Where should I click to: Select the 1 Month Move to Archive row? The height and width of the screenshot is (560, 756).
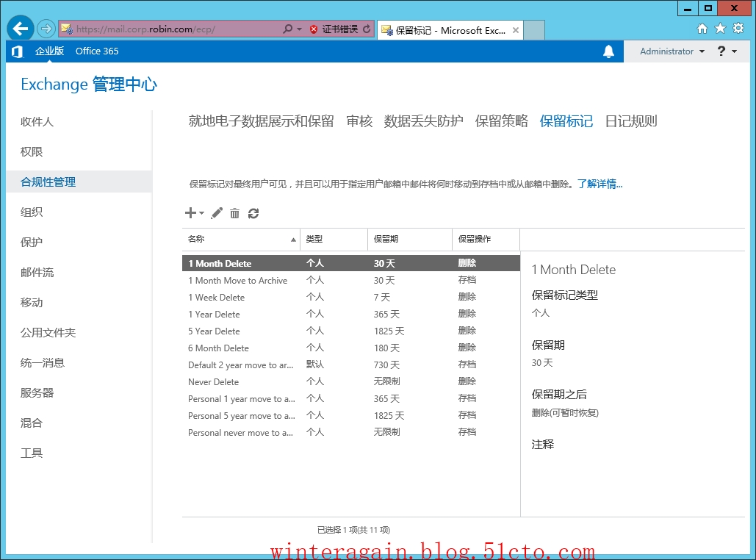(x=351, y=280)
